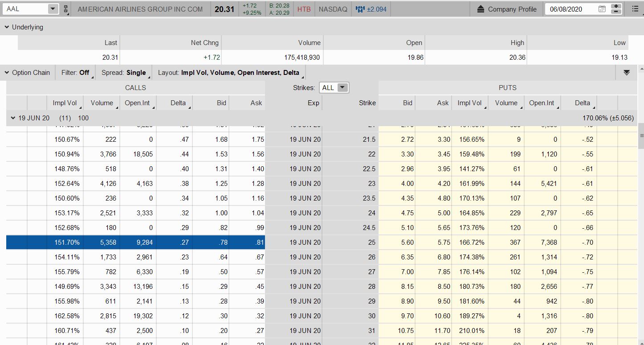The width and height of the screenshot is (644, 345).
Task: Click the symbol link clip icon
Action: 66,9
